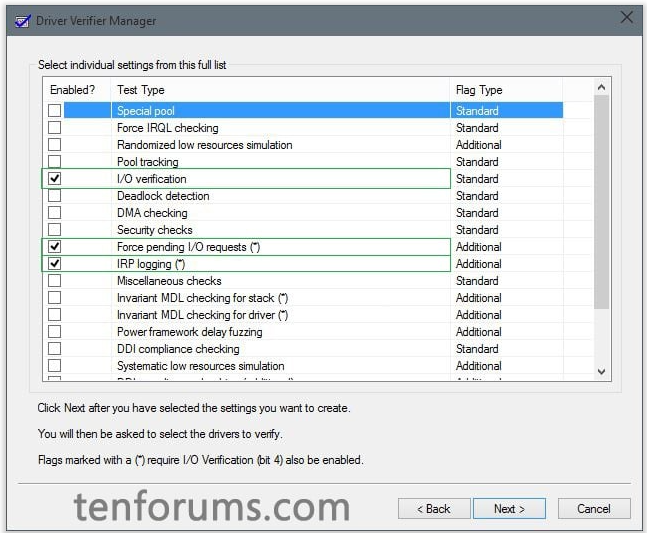Select the 'Security checks' row text

(155, 230)
